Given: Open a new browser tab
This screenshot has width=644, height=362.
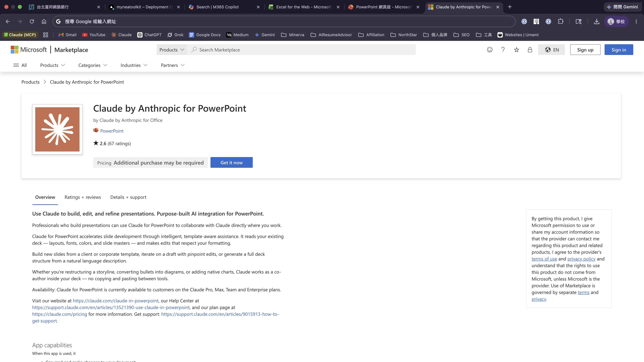Looking at the screenshot, I should click(510, 7).
